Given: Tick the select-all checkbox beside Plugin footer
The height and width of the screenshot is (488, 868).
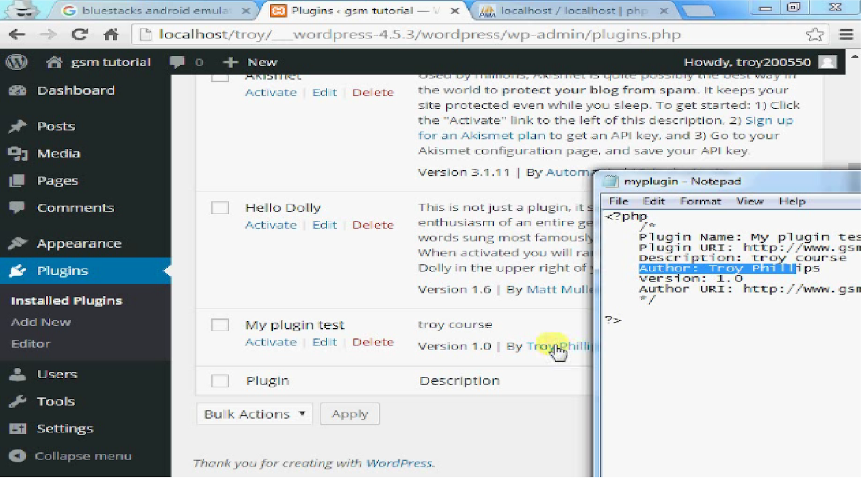Looking at the screenshot, I should coord(220,381).
